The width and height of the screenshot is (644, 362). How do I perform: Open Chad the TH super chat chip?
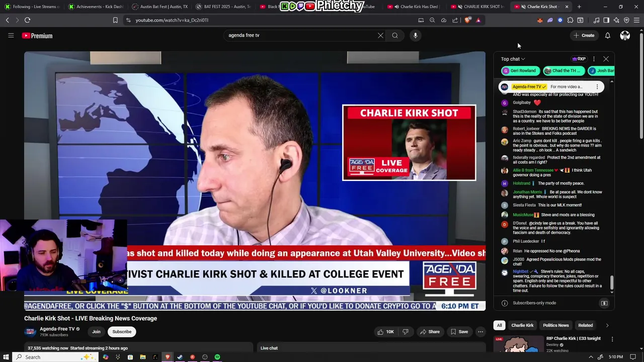[563, 71]
